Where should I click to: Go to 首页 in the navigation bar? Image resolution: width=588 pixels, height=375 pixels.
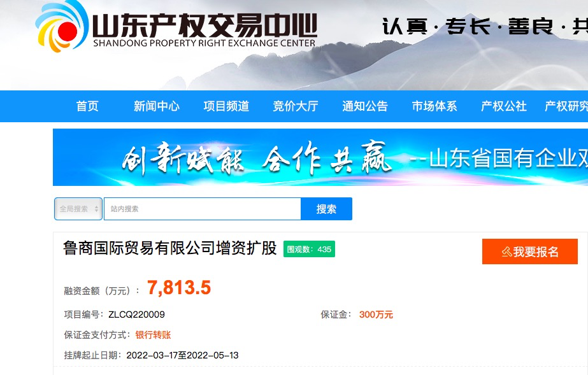point(87,106)
